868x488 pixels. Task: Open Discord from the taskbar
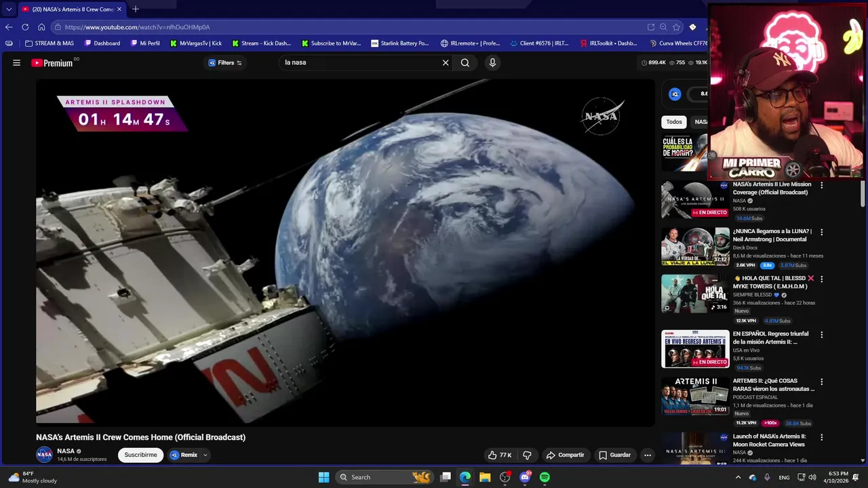[x=525, y=477]
